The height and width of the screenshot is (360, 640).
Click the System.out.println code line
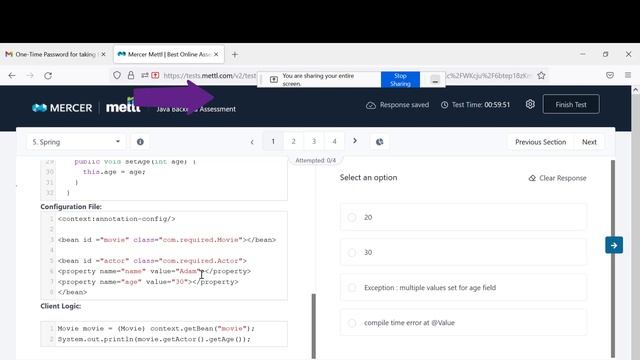point(154,339)
